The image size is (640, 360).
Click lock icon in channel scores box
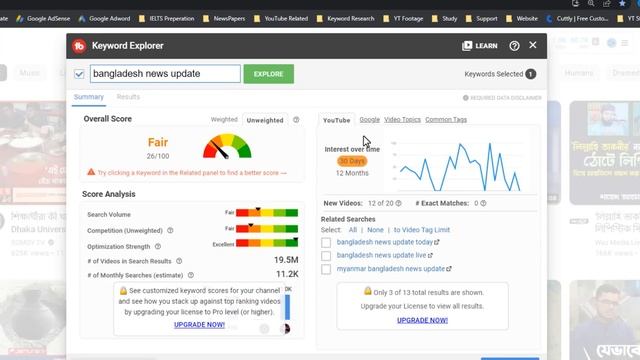pyautogui.click(x=123, y=291)
